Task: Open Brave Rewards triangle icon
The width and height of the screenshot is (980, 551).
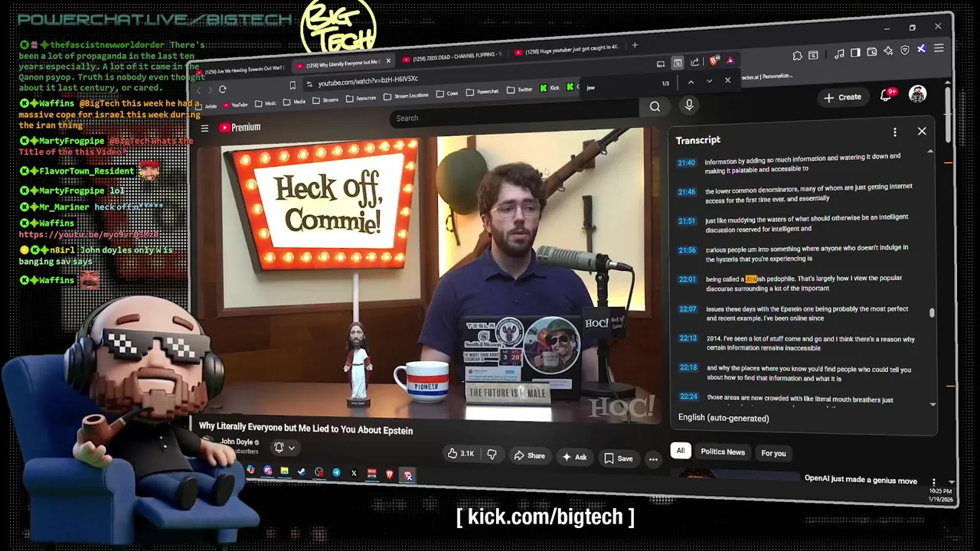Action: [730, 60]
